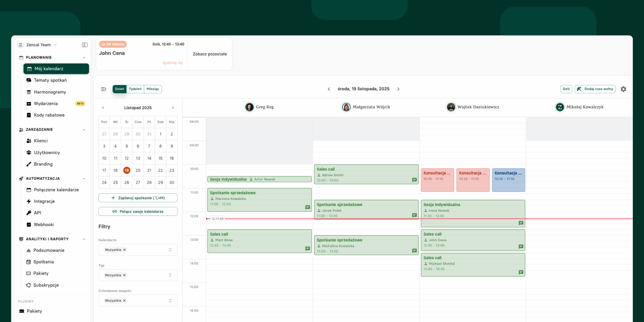
Task: Collapse the sidebar with panel icon
Action: click(85, 45)
